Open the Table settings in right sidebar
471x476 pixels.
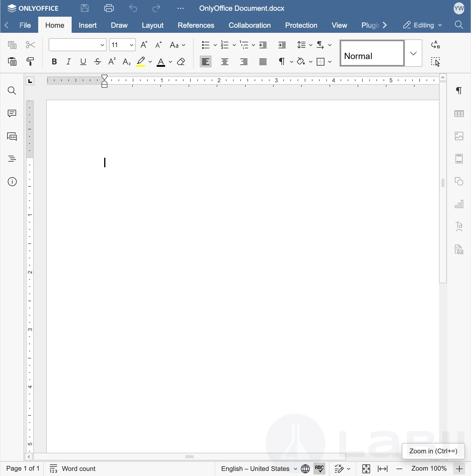459,114
